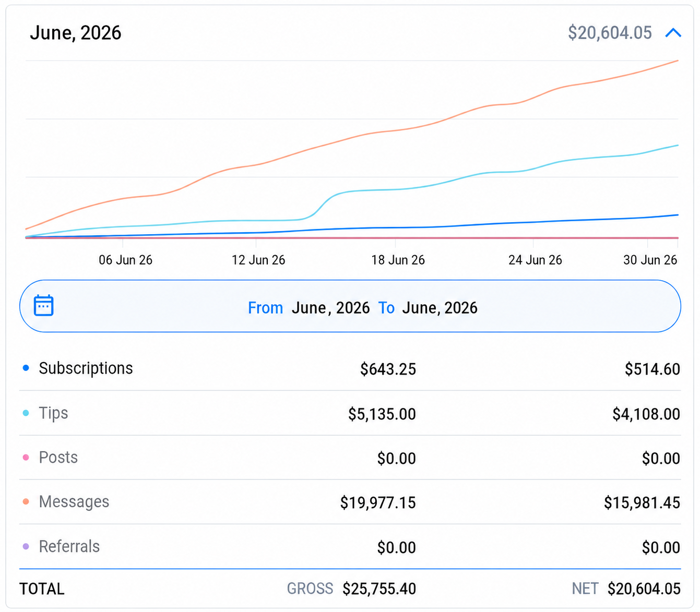Open the calendar date picker icon
The image size is (700, 612).
click(x=44, y=306)
